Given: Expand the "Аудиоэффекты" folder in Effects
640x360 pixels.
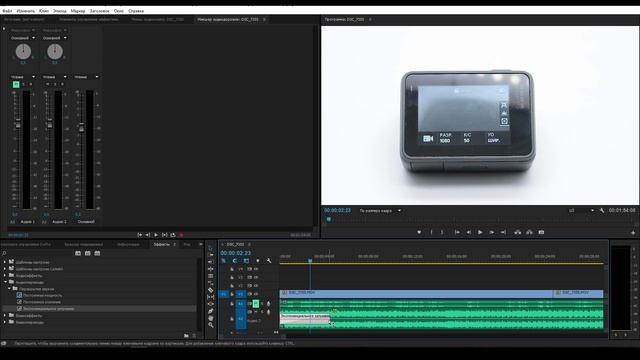Looking at the screenshot, I should click(x=5, y=276).
